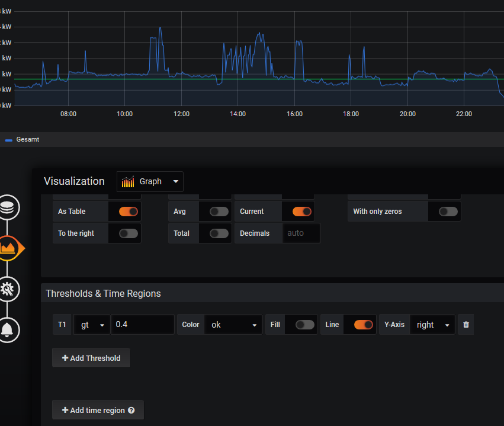Image resolution: width=504 pixels, height=426 pixels.
Task: Click the T1 threshold label
Action: pos(62,325)
